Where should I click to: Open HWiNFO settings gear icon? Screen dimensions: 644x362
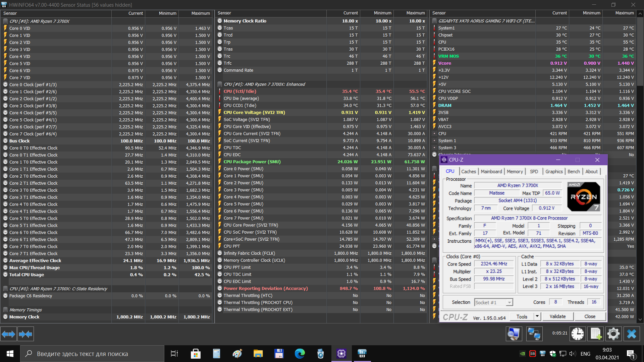[613, 334]
